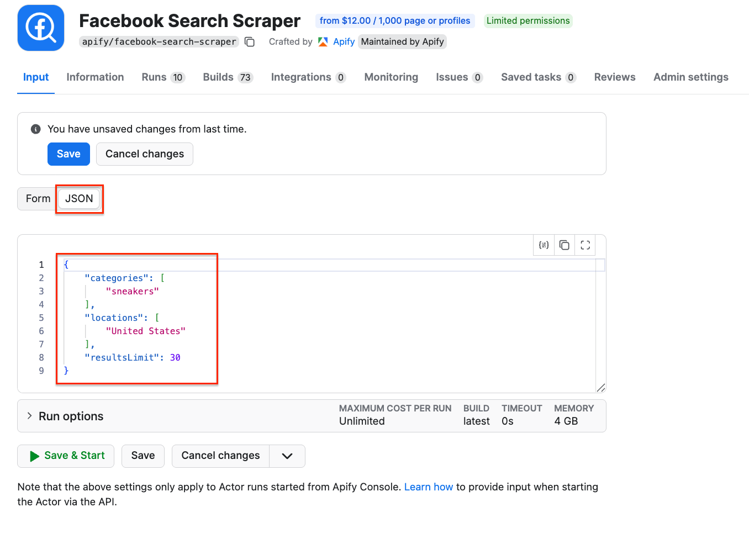This screenshot has height=560, width=749.
Task: Click the pricing badge showing $12.00 per 1,000 pages
Action: [x=394, y=20]
